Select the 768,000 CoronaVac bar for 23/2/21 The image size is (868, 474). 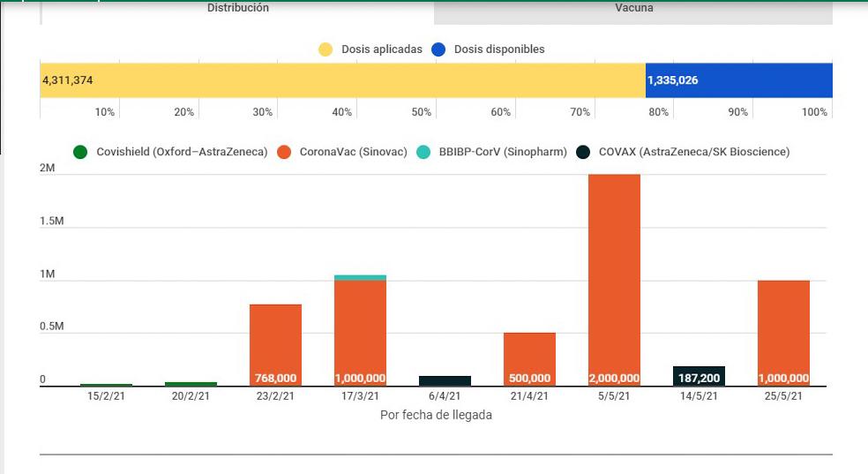click(275, 344)
